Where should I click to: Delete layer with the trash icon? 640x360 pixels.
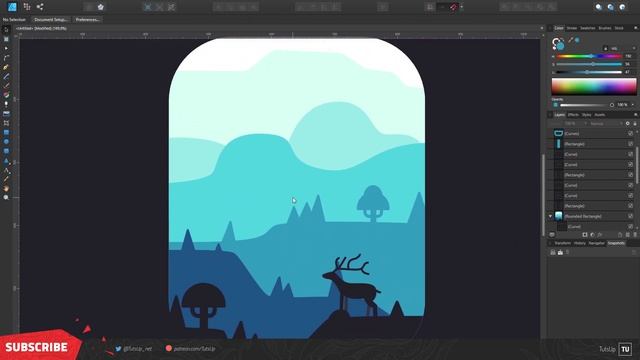[x=635, y=235]
